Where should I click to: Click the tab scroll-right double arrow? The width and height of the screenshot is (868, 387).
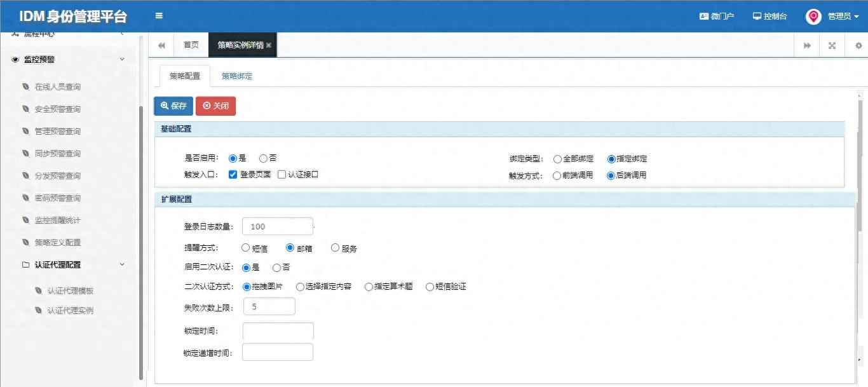point(807,45)
